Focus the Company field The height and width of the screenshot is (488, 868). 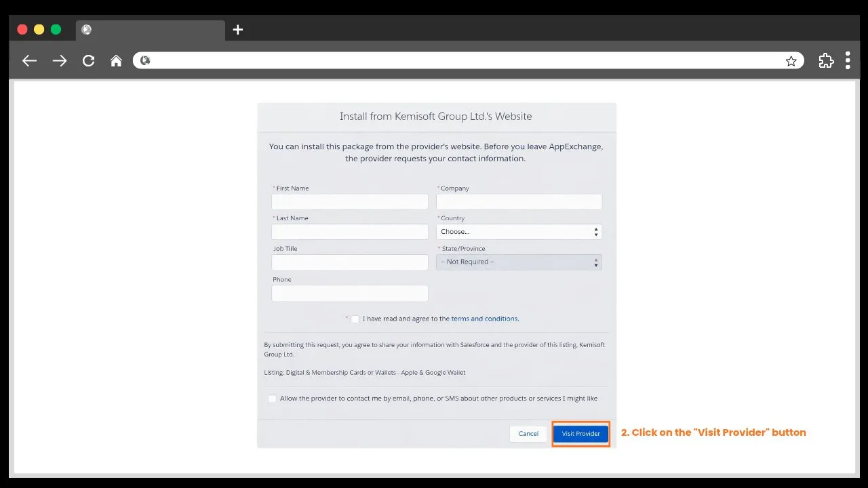pyautogui.click(x=519, y=201)
